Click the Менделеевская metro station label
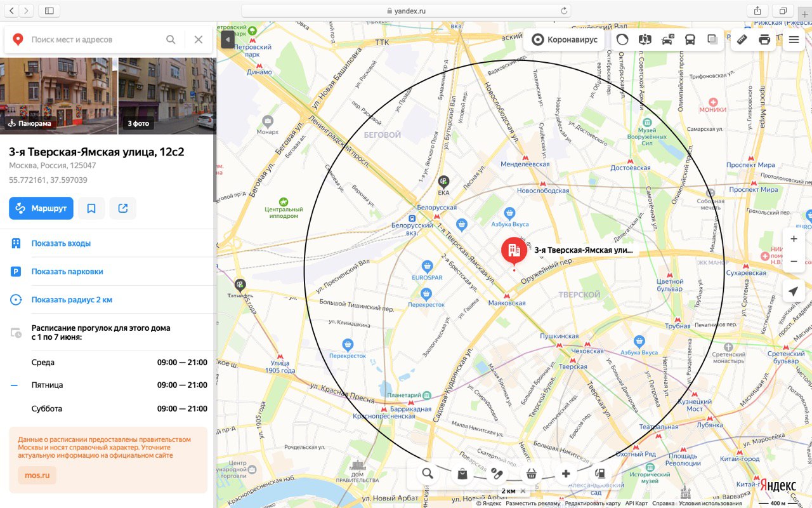 pyautogui.click(x=525, y=164)
